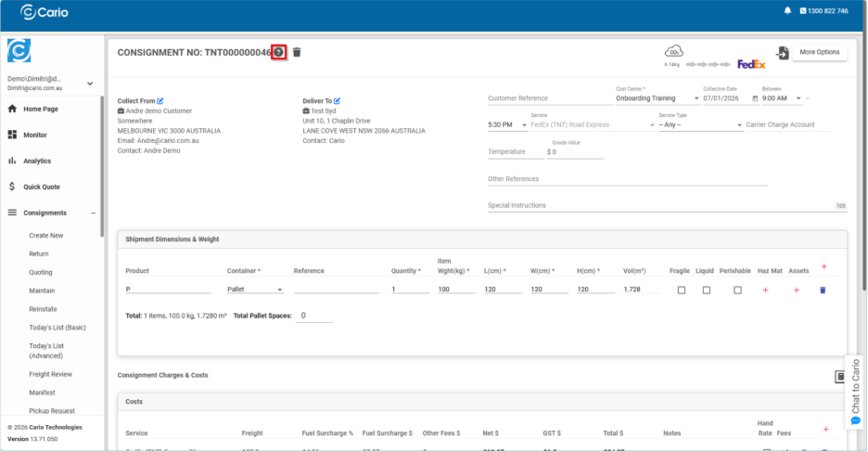Tick the Fragile checkbox
This screenshot has width=868, height=452.
click(682, 291)
